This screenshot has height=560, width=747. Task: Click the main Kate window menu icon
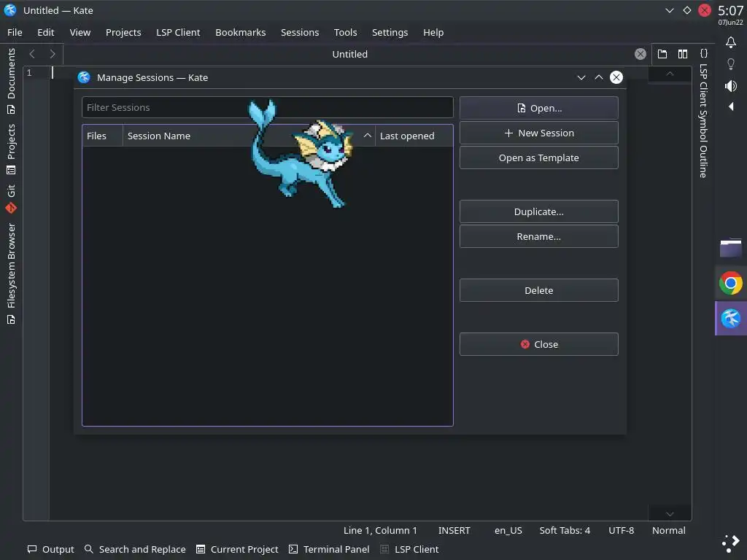coord(10,10)
